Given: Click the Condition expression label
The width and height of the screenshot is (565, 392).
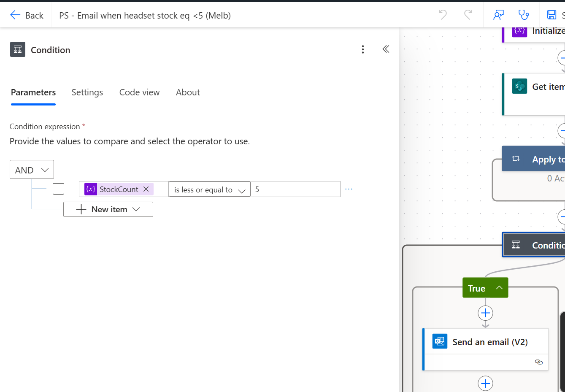Looking at the screenshot, I should pyautogui.click(x=45, y=127).
